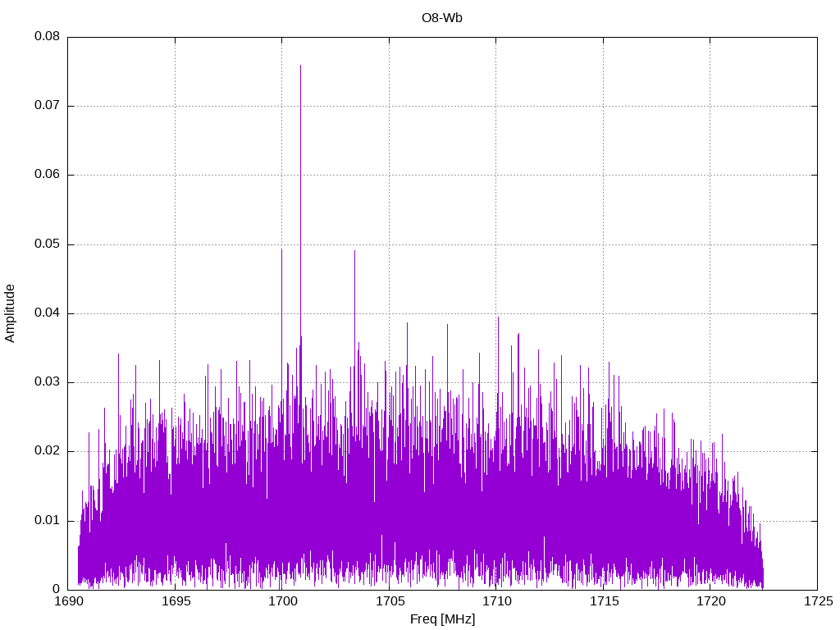Screen dimensions: 840x630
Task: Click the Freq [MHz] x-axis label
Action: tap(442, 619)
